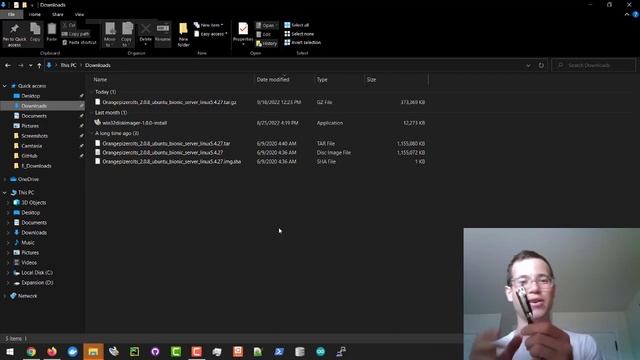Expand the Network tree node
Viewport: 640px width, 360px height.
(5, 296)
